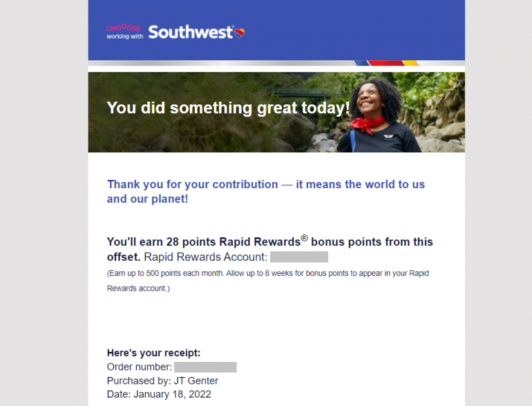Click the registered trademark symbol after Rapid Rewards

[304, 239]
